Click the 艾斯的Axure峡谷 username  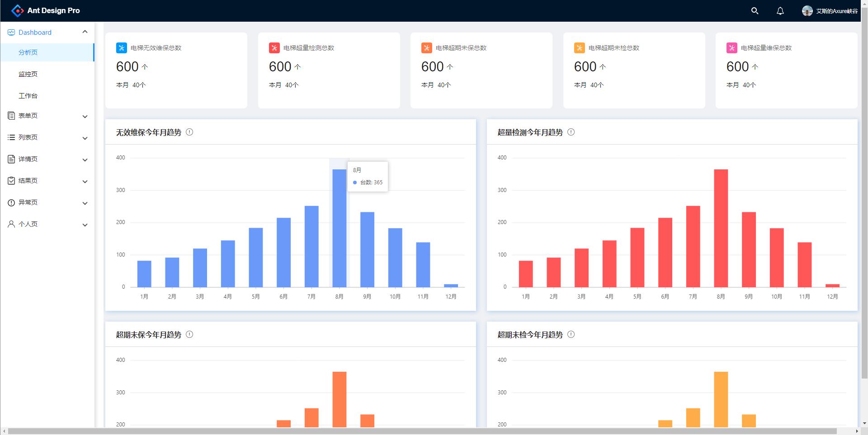pyautogui.click(x=837, y=11)
